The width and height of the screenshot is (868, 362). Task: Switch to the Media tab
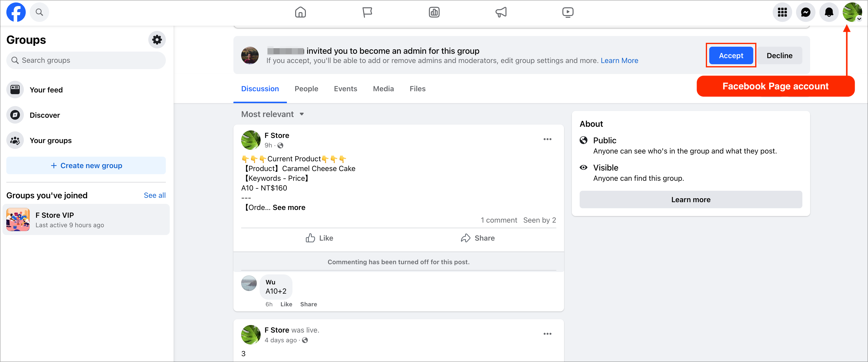click(x=383, y=89)
